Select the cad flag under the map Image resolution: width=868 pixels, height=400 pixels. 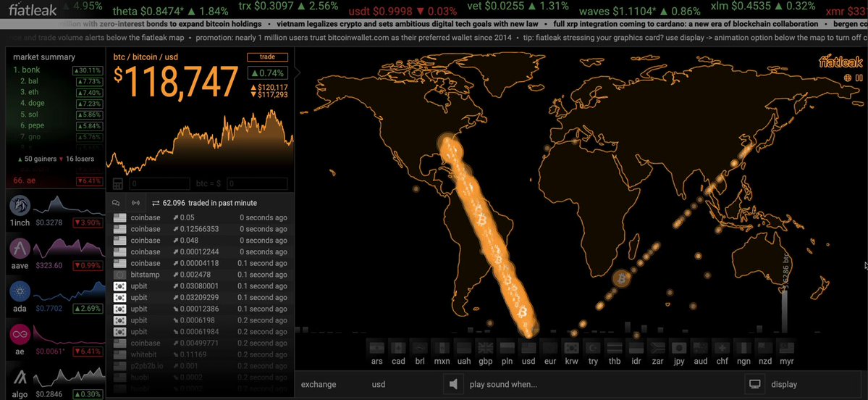tap(398, 348)
